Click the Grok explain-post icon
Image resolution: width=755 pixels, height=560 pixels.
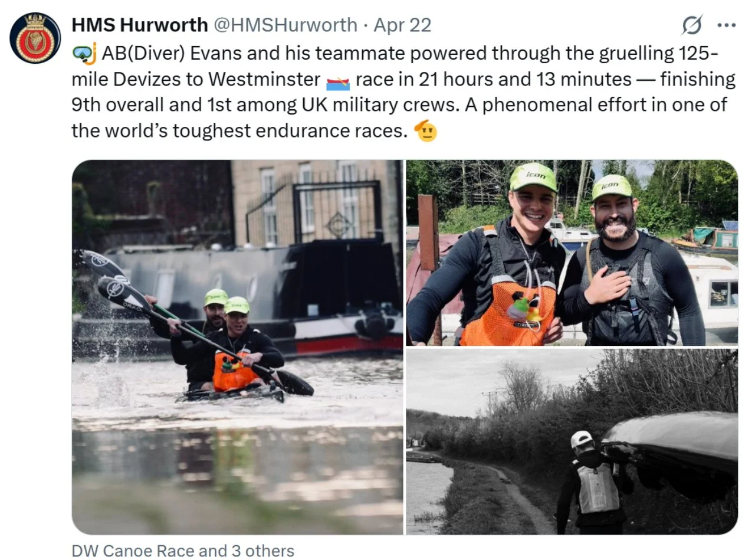tap(692, 25)
